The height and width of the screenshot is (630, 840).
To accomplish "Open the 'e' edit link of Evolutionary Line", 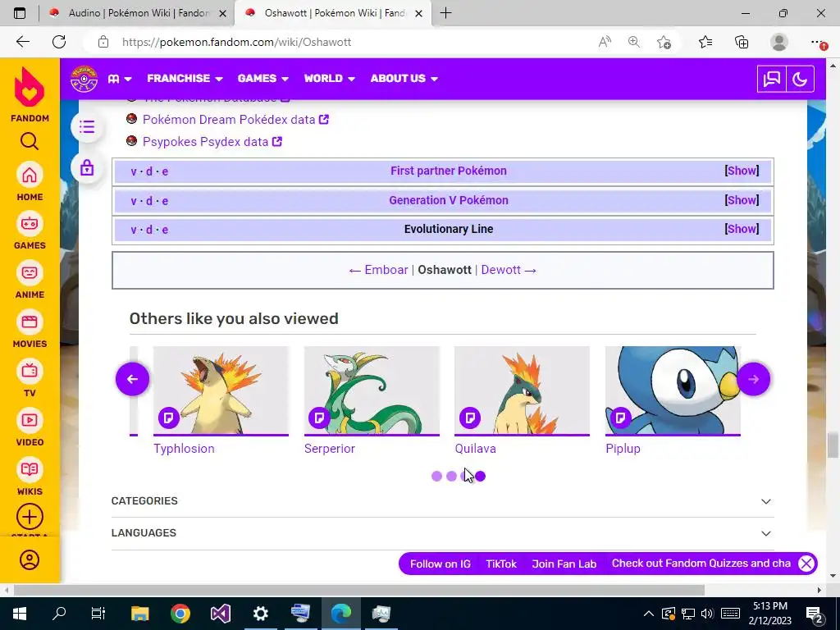I will tap(165, 230).
